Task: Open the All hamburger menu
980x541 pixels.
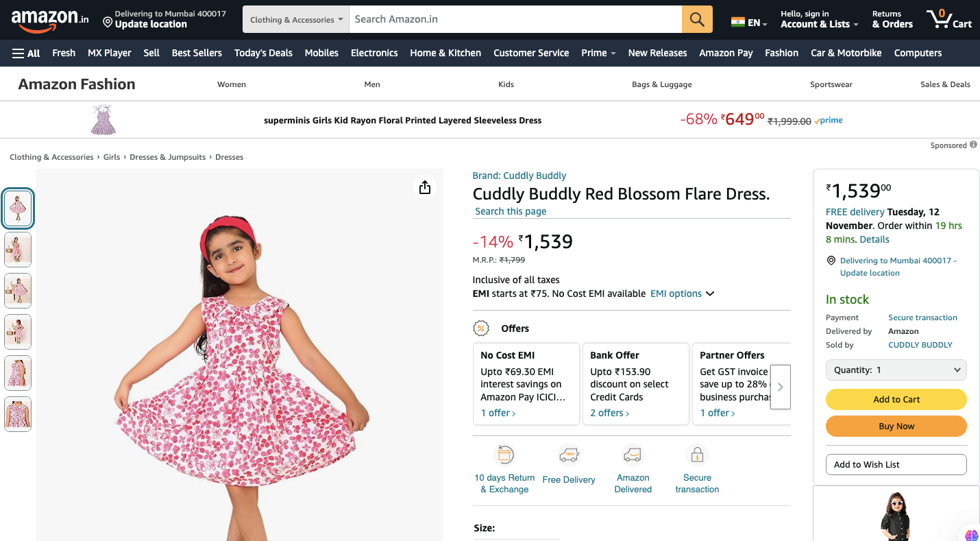Action: [26, 53]
